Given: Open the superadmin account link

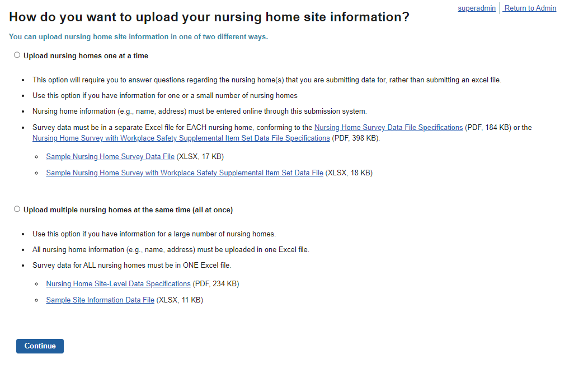Looking at the screenshot, I should (x=477, y=8).
